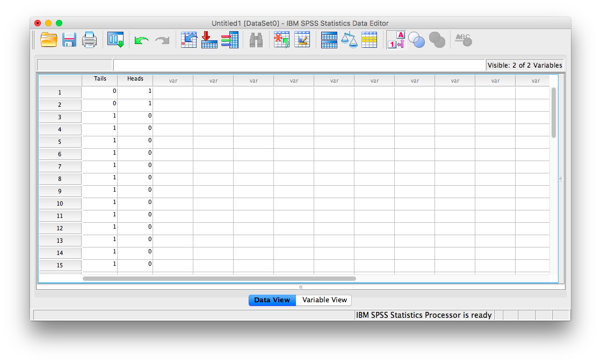
Task: Click the Insert Variable icon
Action: (x=302, y=40)
